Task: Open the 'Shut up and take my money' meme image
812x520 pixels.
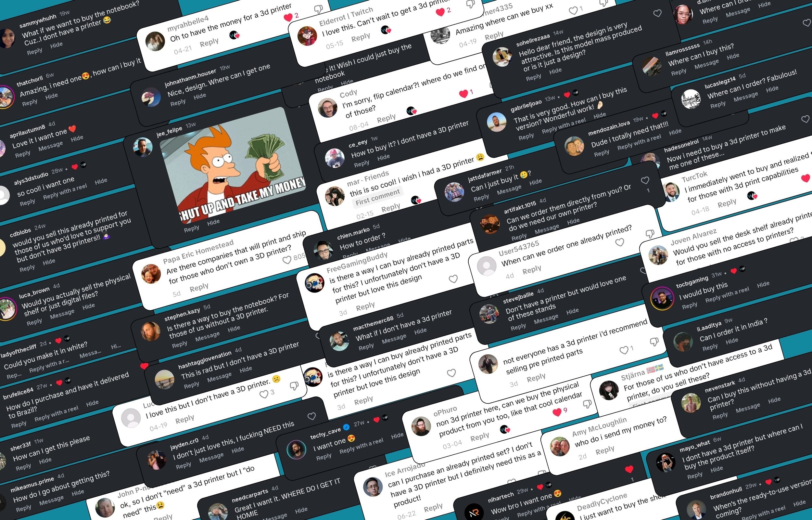Action: point(233,165)
